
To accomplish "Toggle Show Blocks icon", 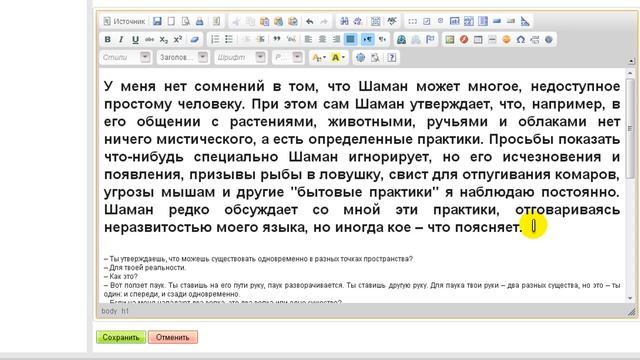I will point(375,58).
